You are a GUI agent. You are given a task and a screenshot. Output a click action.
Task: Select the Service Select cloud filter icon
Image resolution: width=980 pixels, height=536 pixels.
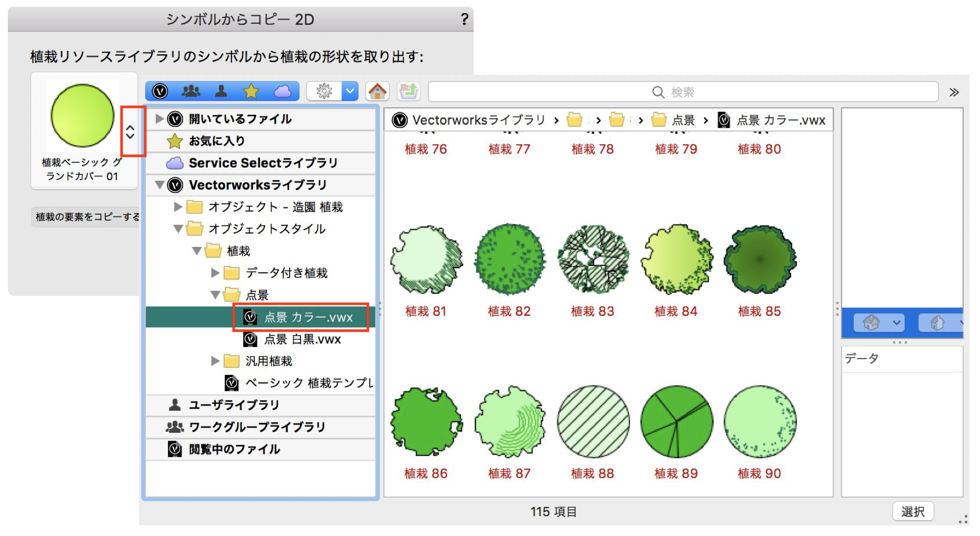tap(283, 92)
